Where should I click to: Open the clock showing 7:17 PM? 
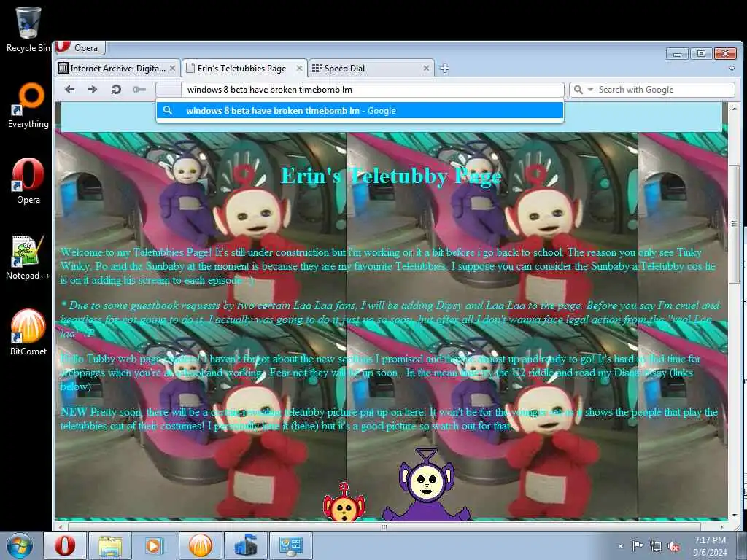pyautogui.click(x=710, y=546)
